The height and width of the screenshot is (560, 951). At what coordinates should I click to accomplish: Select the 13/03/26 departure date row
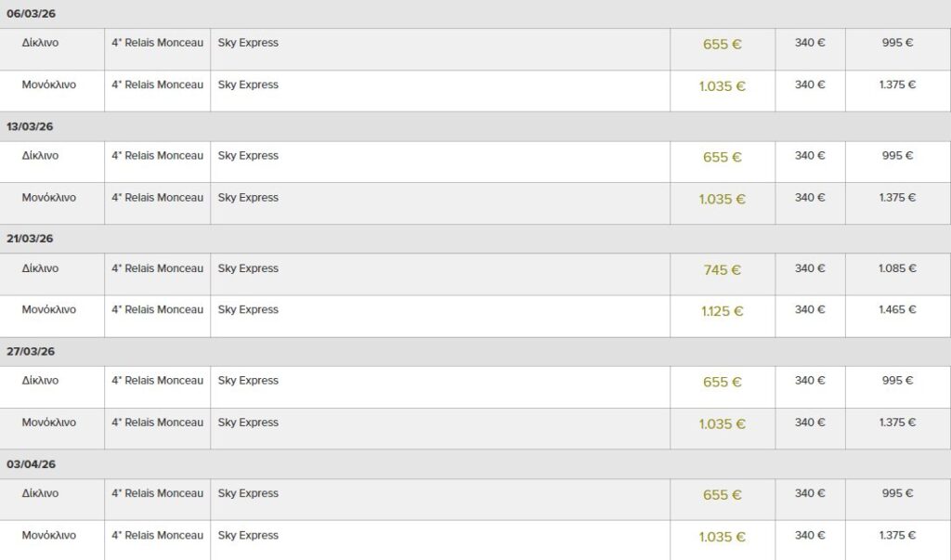[31, 126]
